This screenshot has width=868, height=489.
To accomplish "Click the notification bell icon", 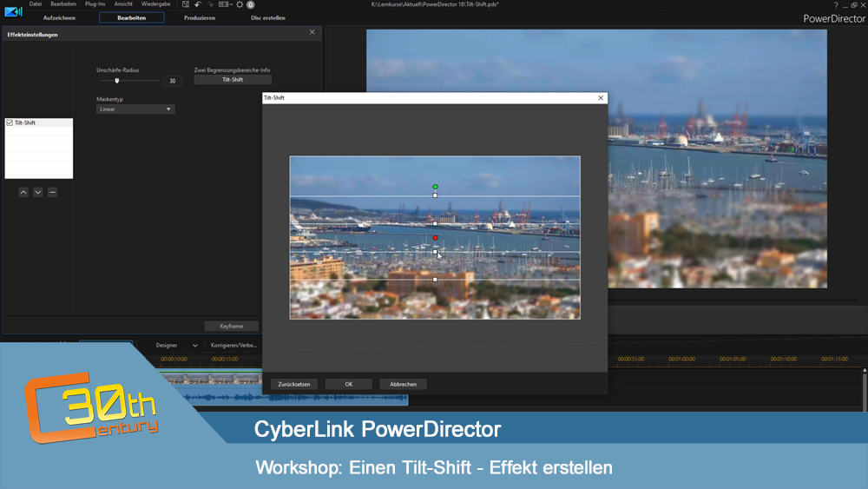I will 250,4.
